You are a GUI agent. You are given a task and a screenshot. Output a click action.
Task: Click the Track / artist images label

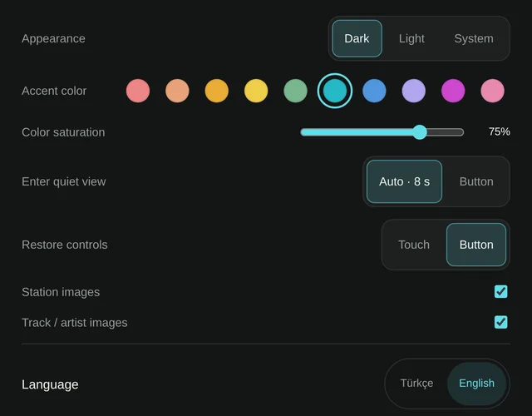(75, 323)
